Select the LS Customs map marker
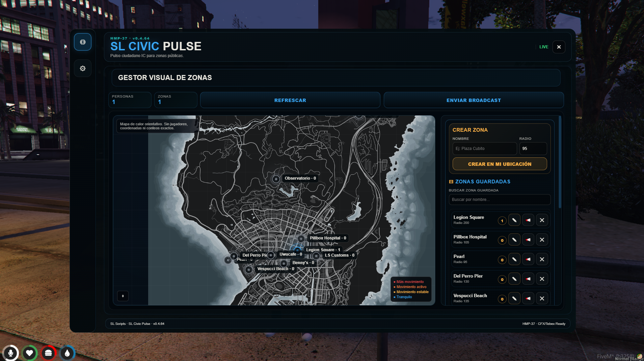 [316, 256]
